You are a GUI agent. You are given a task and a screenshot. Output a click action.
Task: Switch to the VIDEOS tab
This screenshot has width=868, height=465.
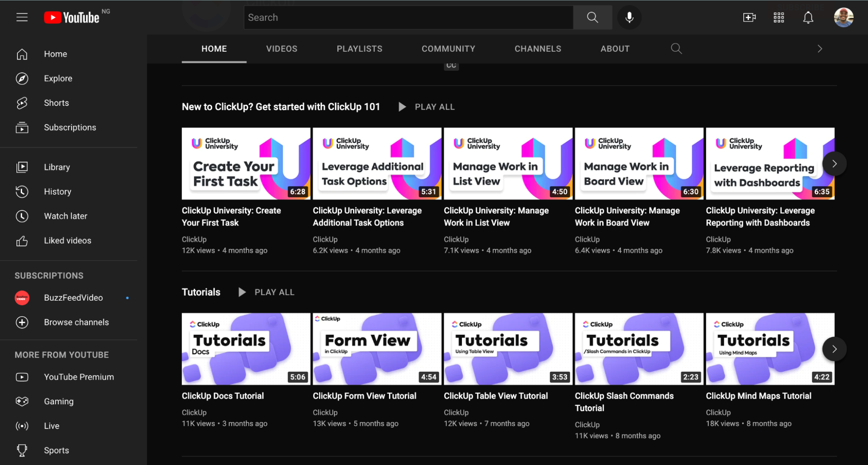coord(281,49)
